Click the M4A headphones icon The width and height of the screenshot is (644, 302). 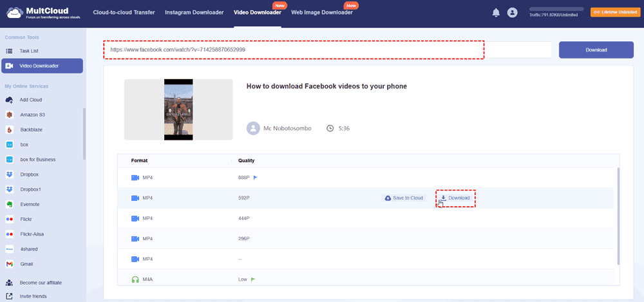pos(135,279)
